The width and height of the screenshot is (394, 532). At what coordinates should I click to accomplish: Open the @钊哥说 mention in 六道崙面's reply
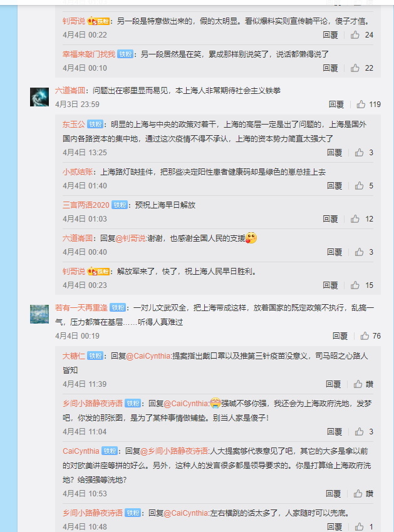click(131, 238)
